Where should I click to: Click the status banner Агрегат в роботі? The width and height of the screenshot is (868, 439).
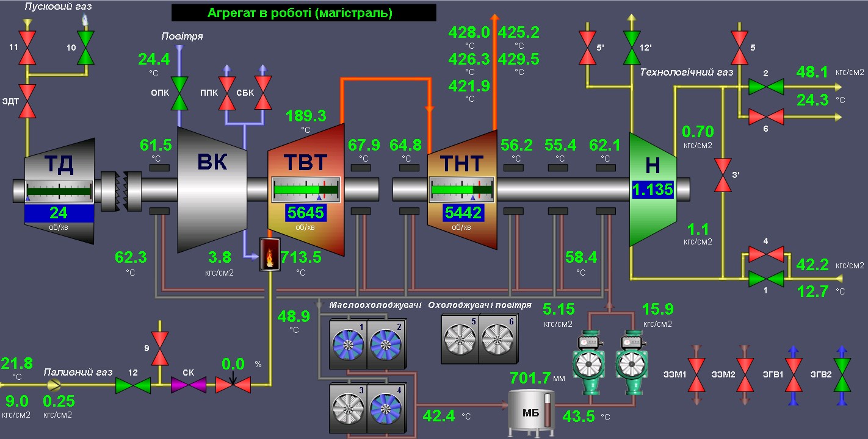[x=303, y=12]
